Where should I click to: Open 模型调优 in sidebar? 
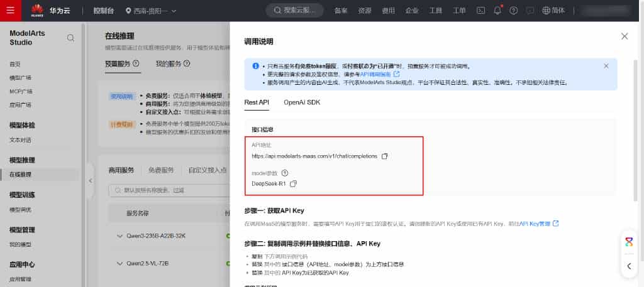pos(21,210)
